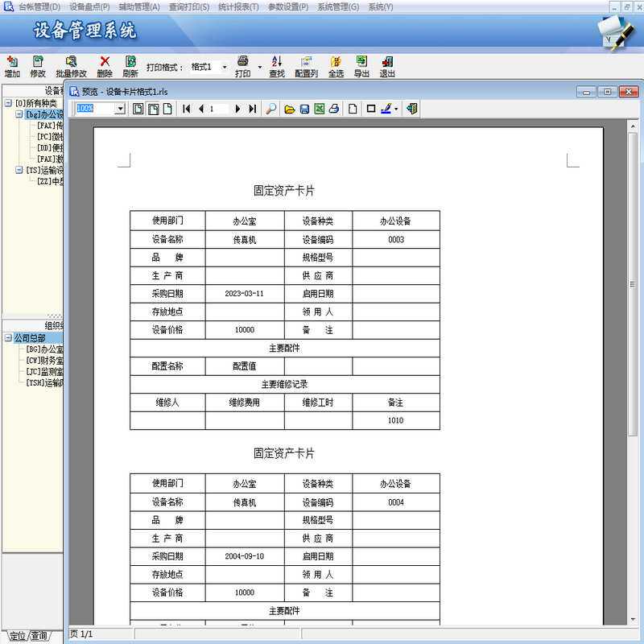The width and height of the screenshot is (644, 644).
Task: Open the 查询打印(S) menu
Action: (x=189, y=7)
